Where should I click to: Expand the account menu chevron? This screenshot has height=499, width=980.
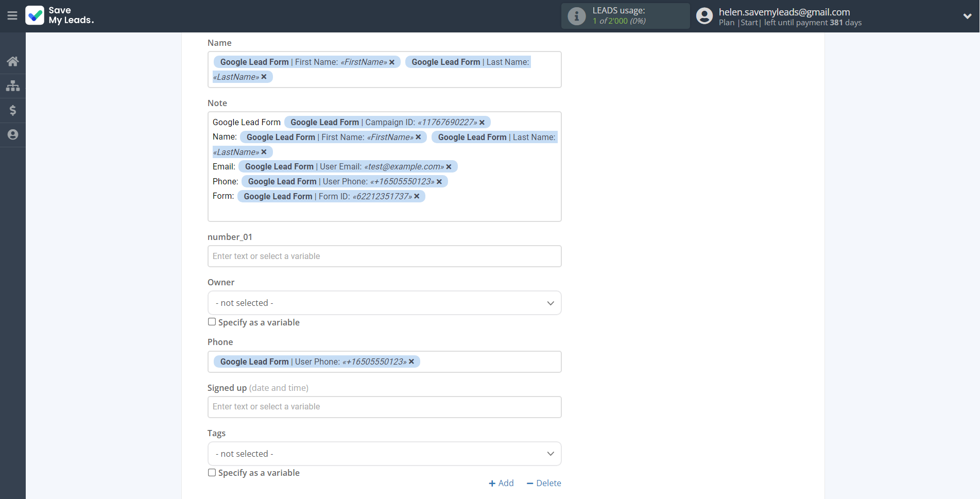(x=967, y=16)
